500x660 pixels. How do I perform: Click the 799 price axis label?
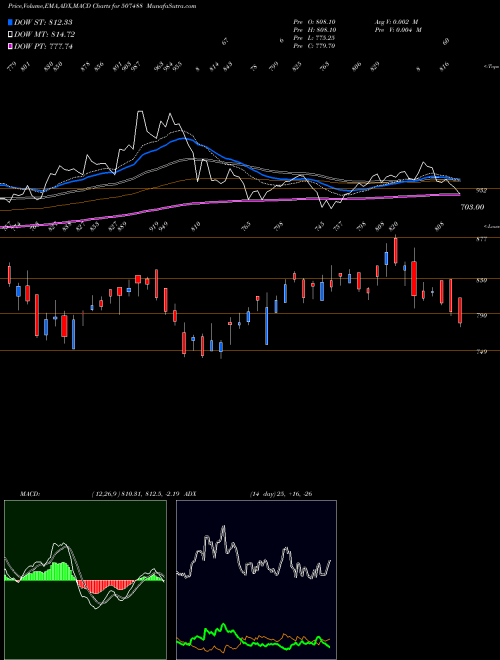pyautogui.click(x=481, y=315)
